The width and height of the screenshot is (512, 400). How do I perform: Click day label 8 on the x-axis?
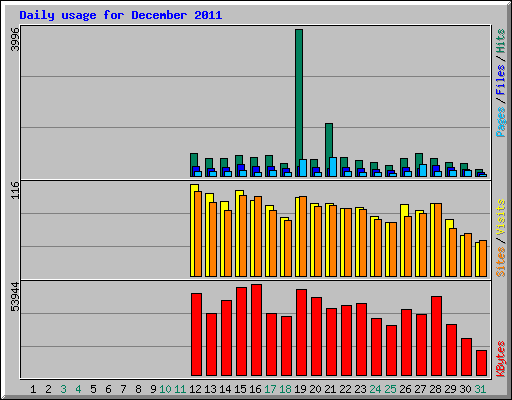point(138,389)
